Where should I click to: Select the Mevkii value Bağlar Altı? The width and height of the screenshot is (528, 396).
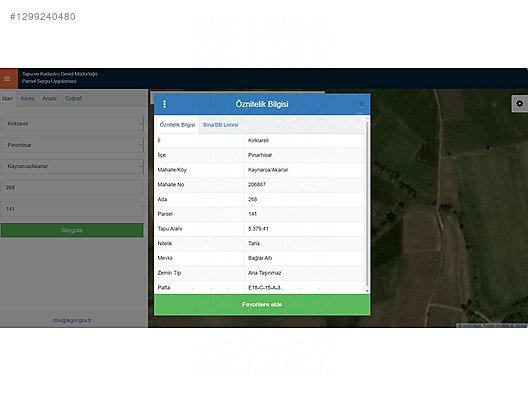coord(260,258)
